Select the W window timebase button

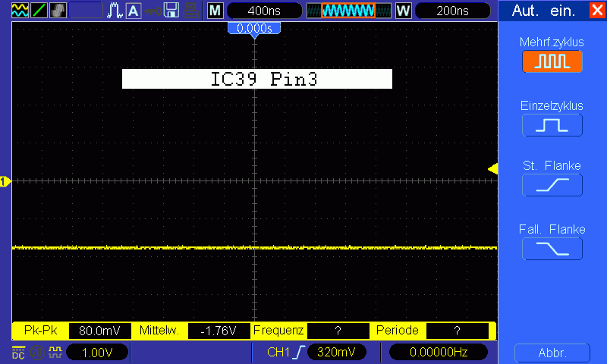(x=404, y=11)
